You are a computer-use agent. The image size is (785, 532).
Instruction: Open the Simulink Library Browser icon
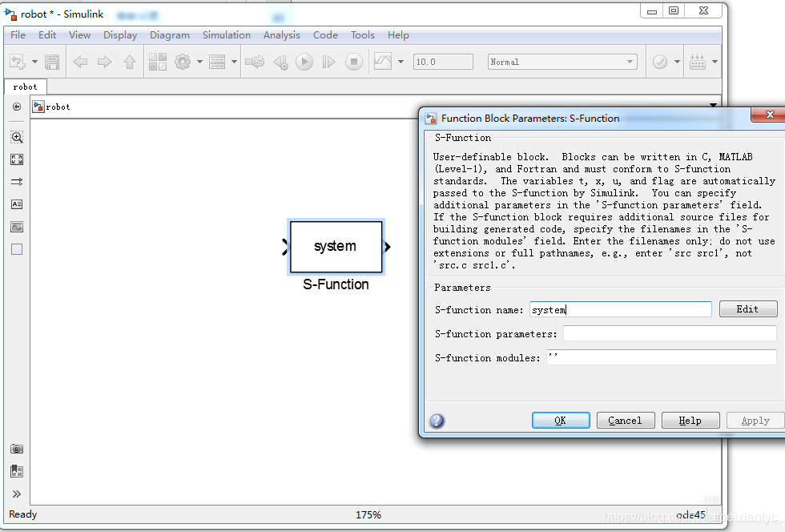point(157,62)
